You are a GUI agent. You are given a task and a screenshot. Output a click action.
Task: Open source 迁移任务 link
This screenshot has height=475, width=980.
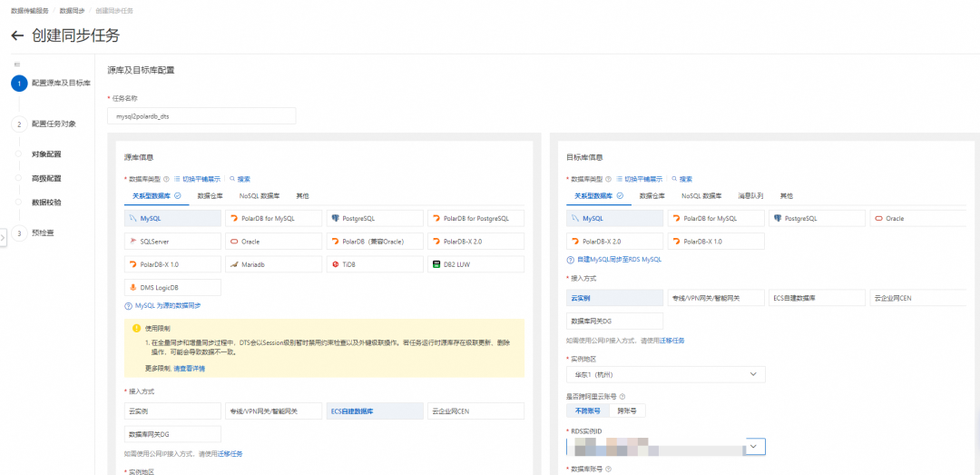coord(230,454)
